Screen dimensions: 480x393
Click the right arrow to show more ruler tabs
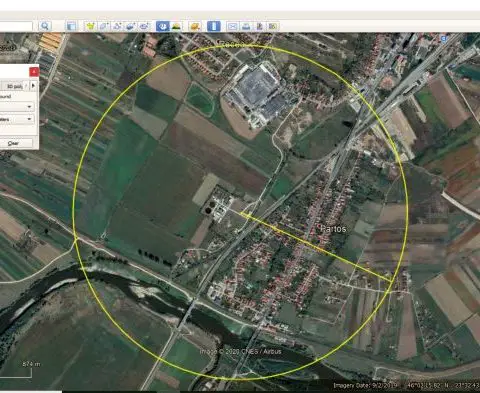click(x=33, y=86)
